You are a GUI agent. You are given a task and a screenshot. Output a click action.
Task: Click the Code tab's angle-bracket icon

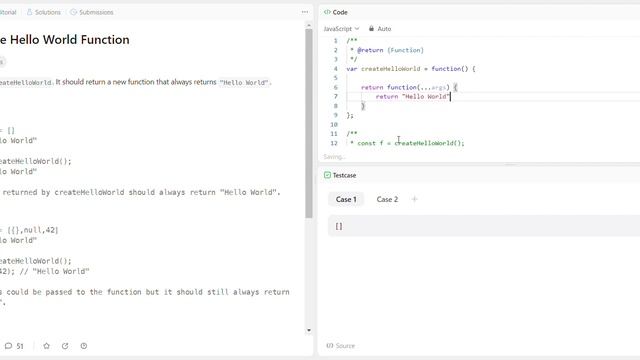327,12
